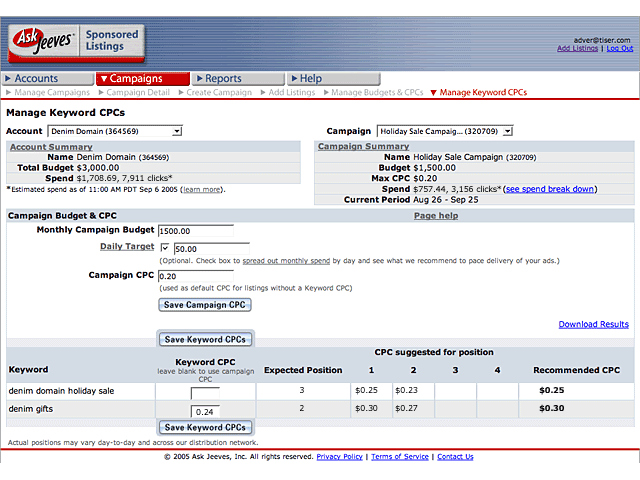640x480 pixels.
Task: Click the top Save Keyword CPCs button
Action: [x=205, y=339]
